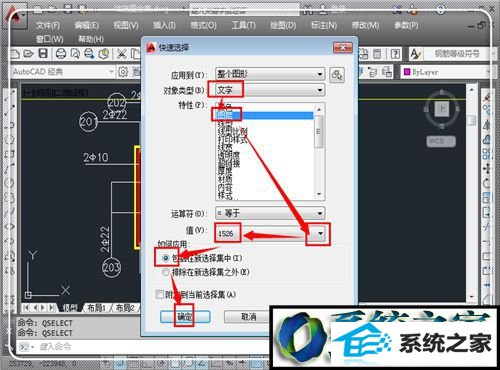Screen dimensions: 500x370
Task: Click the circled 203 label in the drawing
Action: point(111,267)
